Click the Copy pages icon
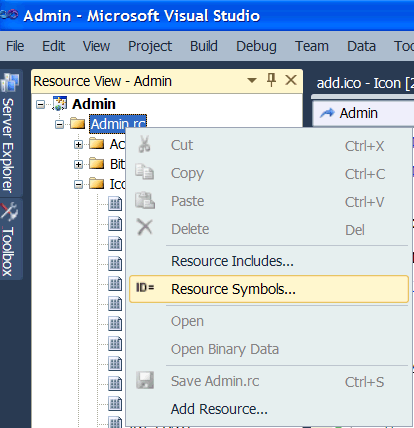This screenshot has height=428, width=414. (144, 171)
